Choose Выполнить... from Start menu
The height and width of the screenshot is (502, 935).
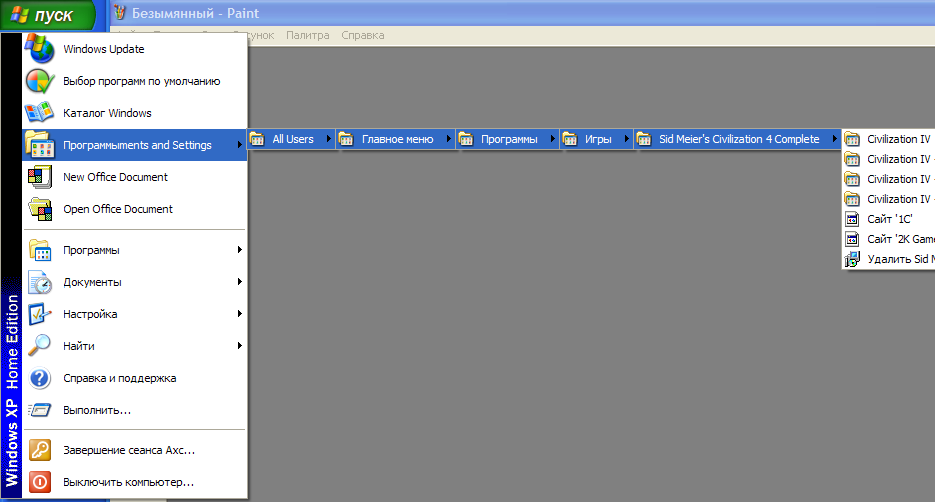click(x=134, y=410)
